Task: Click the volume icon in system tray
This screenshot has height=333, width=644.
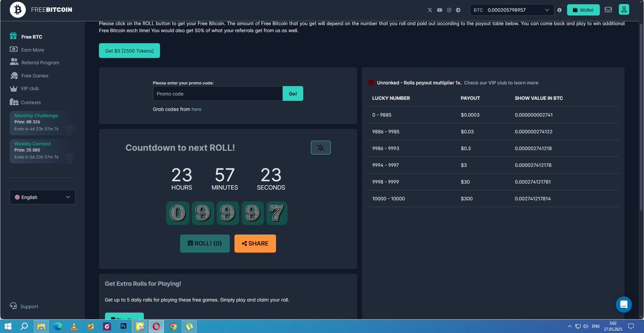Action: pos(585,326)
